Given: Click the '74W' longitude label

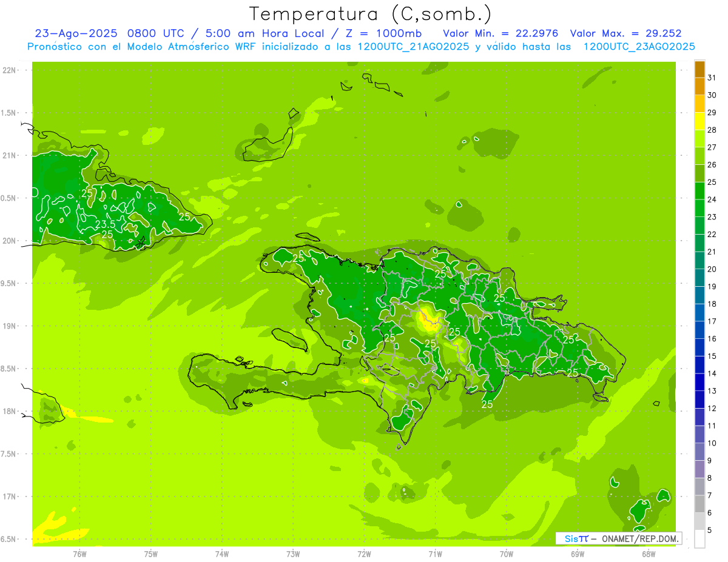Looking at the screenshot, I should [222, 554].
